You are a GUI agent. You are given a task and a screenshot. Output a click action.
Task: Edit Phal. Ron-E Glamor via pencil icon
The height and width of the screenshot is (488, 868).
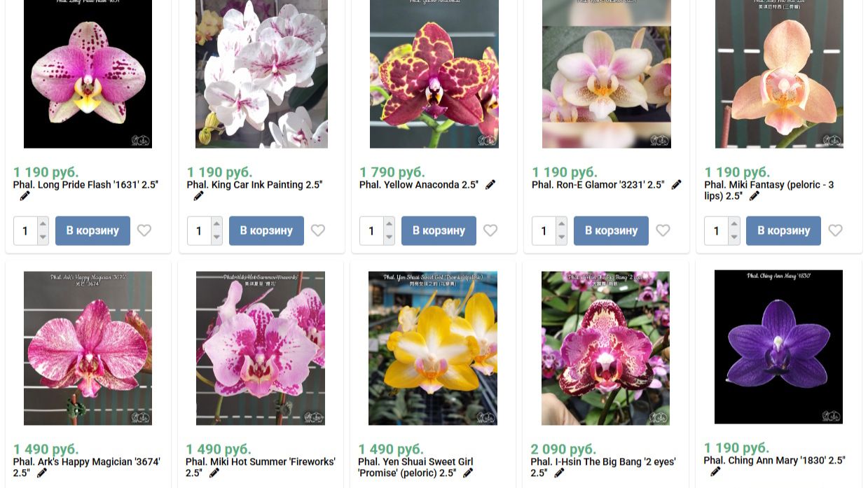tap(676, 185)
